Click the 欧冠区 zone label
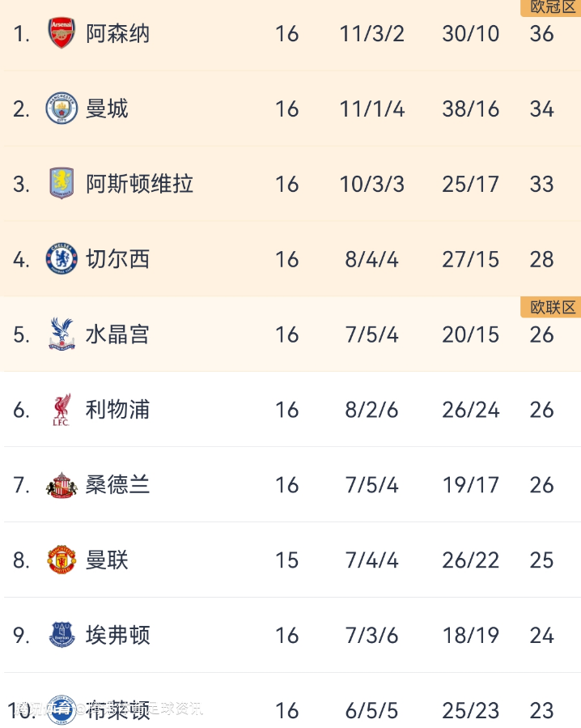The width and height of the screenshot is (581, 728). [552, 7]
